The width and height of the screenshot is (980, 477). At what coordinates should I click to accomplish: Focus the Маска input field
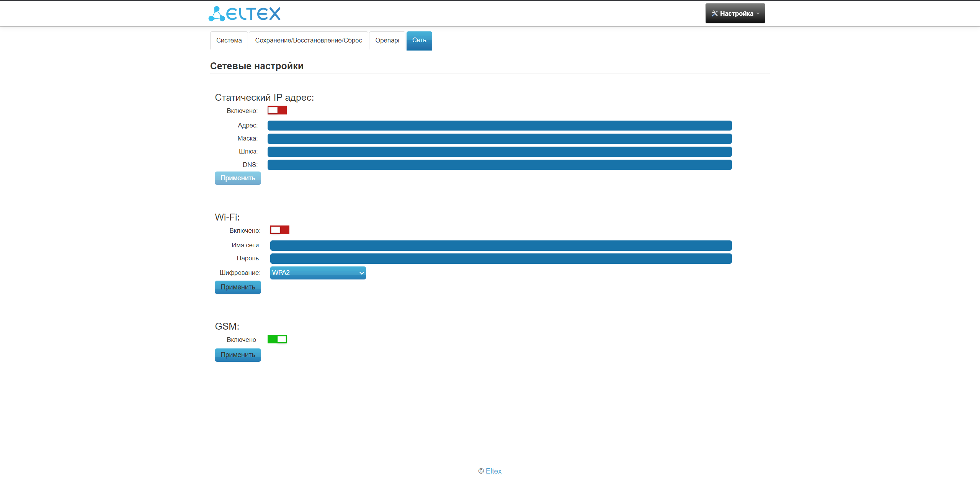tap(500, 139)
